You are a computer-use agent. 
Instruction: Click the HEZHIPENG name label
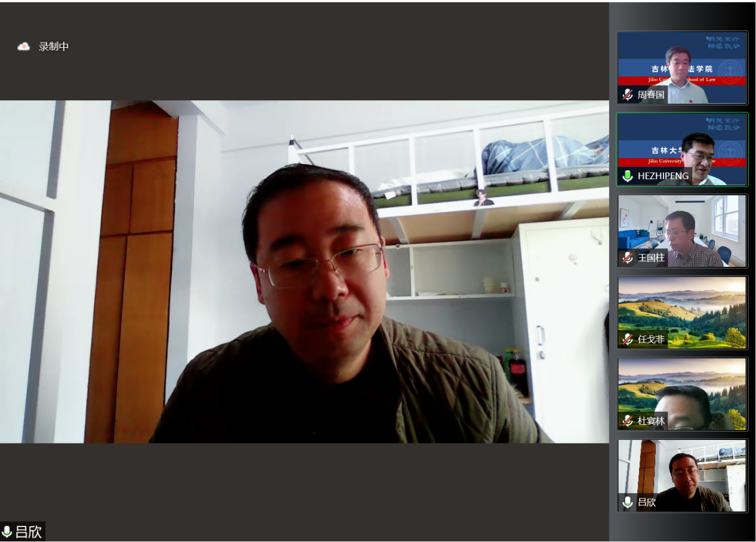point(663,175)
